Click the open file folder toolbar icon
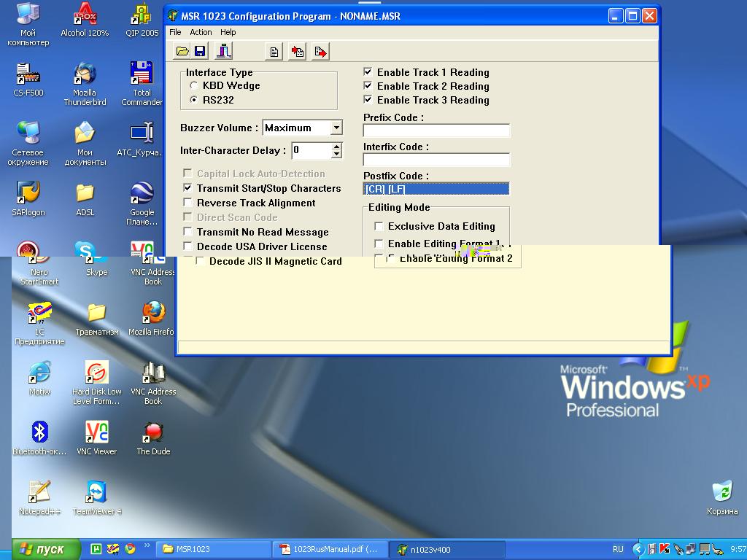This screenshot has height=560, width=747. click(182, 52)
